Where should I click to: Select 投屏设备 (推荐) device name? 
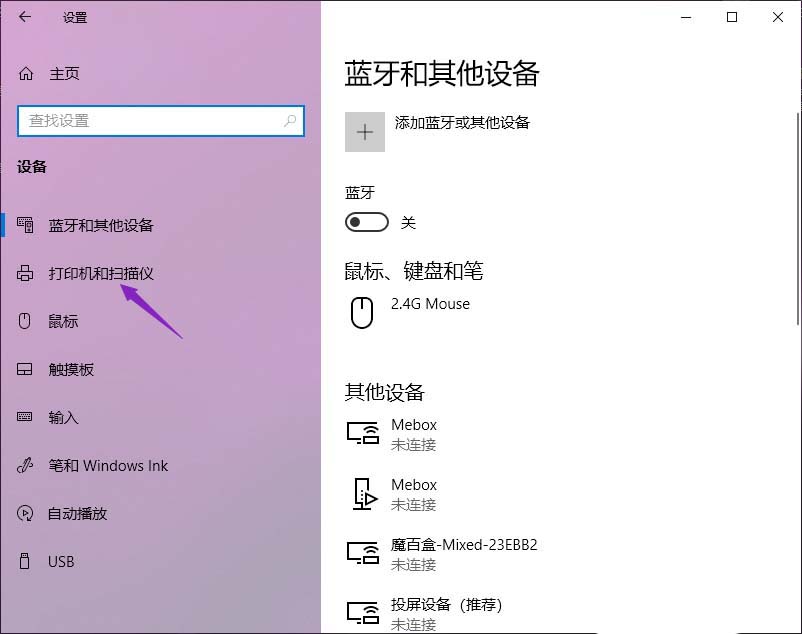pos(447,605)
